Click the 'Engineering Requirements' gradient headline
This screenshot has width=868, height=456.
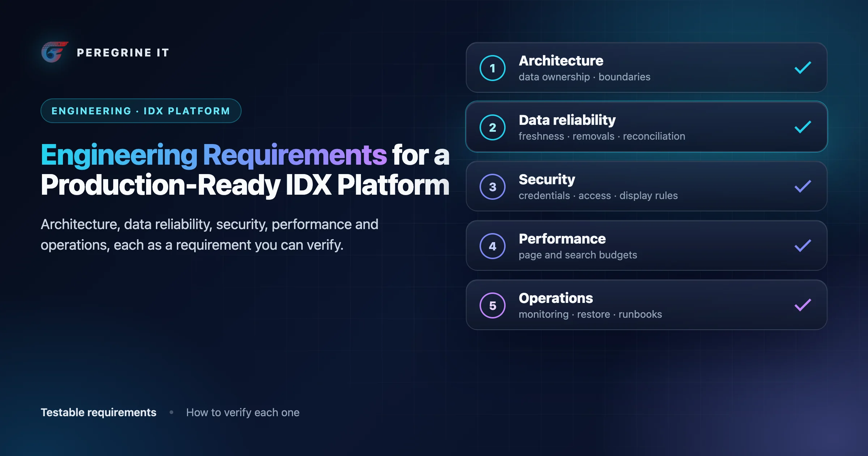(214, 155)
